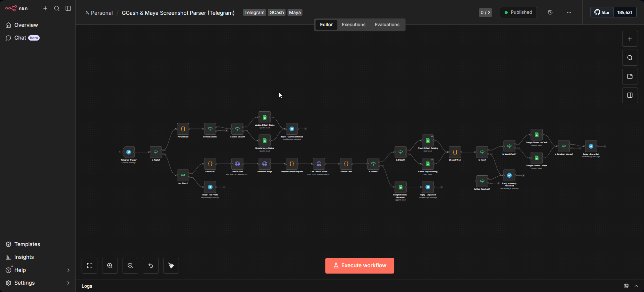The image size is (644, 292).
Task: Open the n8n logo home
Action: 16,8
